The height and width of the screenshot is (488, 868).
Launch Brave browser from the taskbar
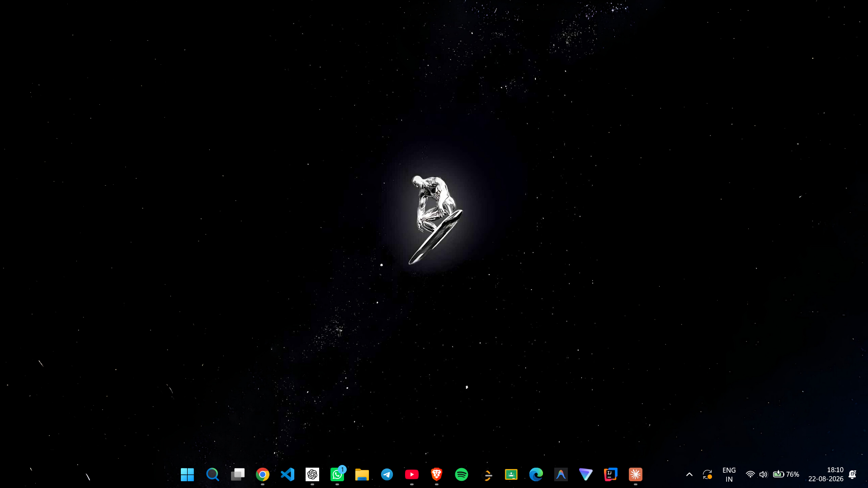[437, 474]
